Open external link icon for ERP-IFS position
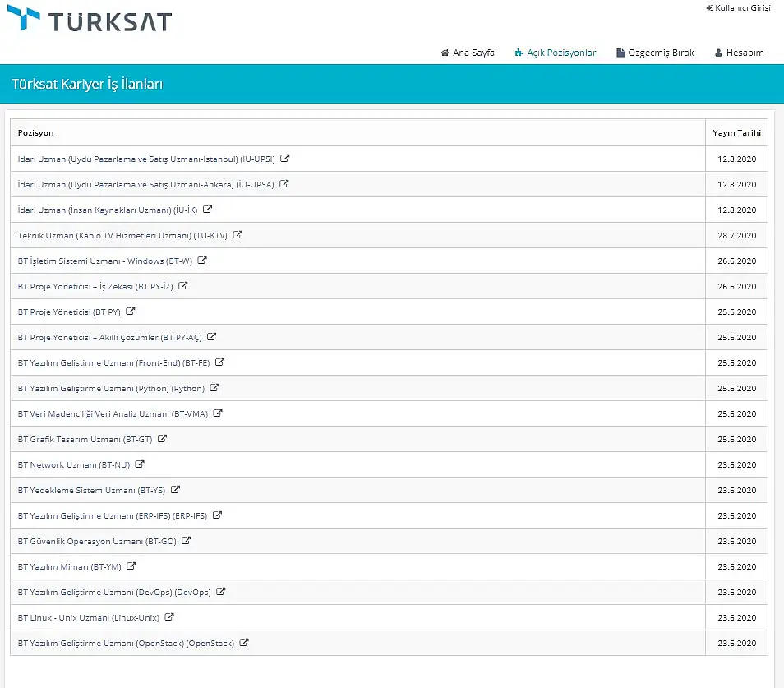This screenshot has width=784, height=688. [x=217, y=515]
